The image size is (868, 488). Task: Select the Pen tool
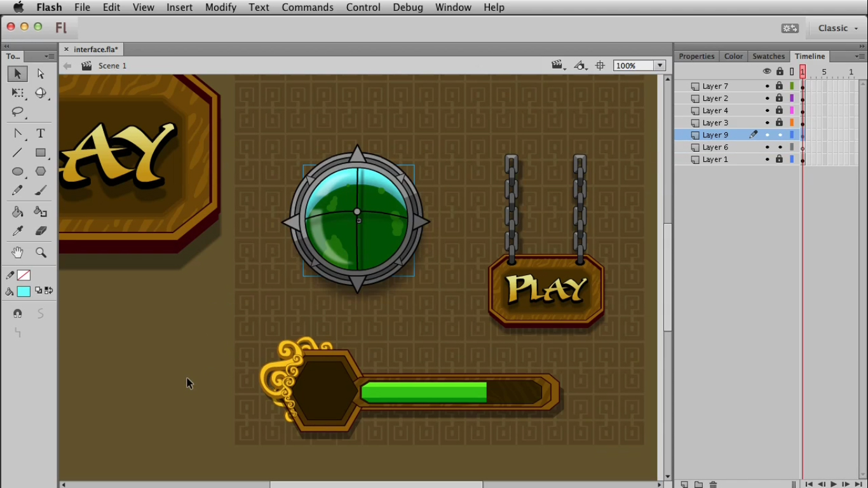pos(17,133)
